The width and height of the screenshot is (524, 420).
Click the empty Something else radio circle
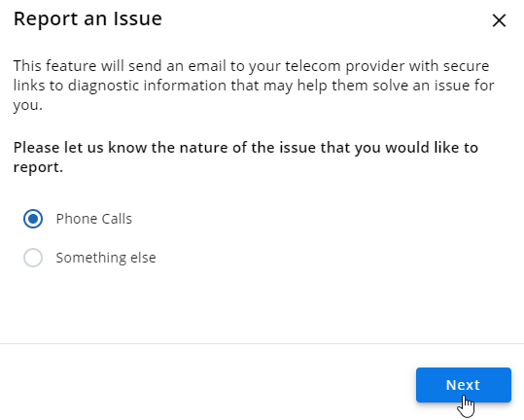pos(33,258)
